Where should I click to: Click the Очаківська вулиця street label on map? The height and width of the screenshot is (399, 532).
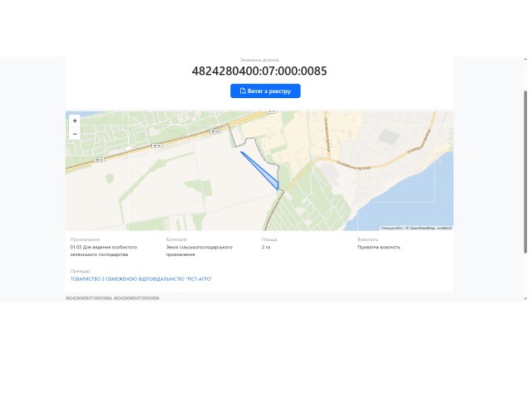354,165
